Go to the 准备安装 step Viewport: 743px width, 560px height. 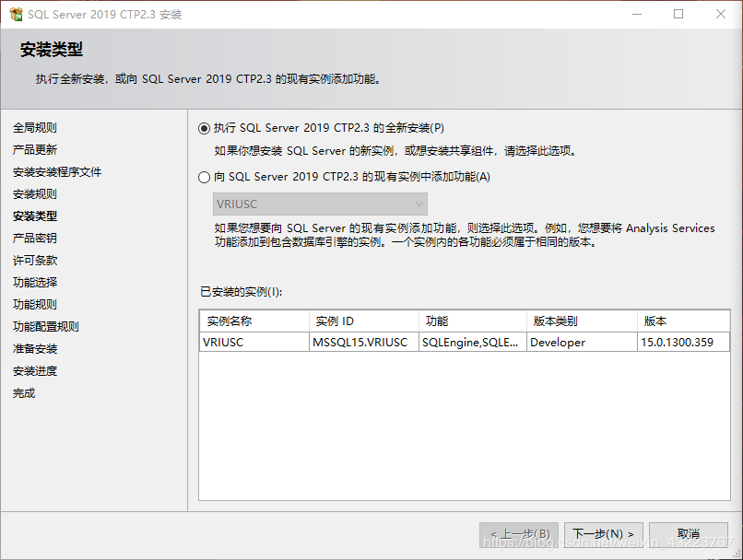(x=35, y=349)
